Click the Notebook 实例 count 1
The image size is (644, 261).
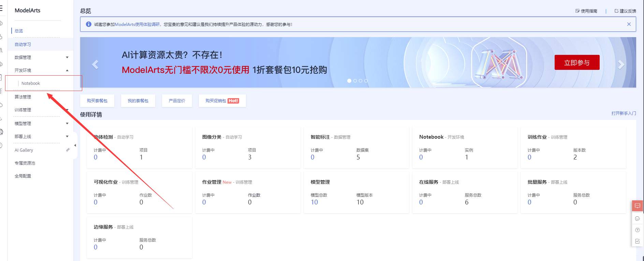coord(467,157)
